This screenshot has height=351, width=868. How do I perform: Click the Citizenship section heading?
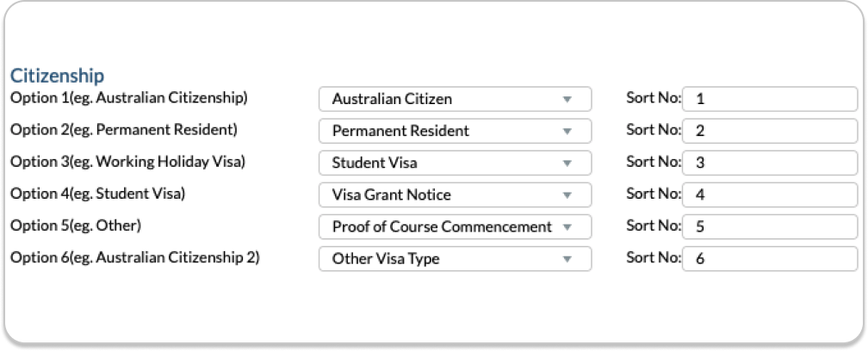coord(57,77)
